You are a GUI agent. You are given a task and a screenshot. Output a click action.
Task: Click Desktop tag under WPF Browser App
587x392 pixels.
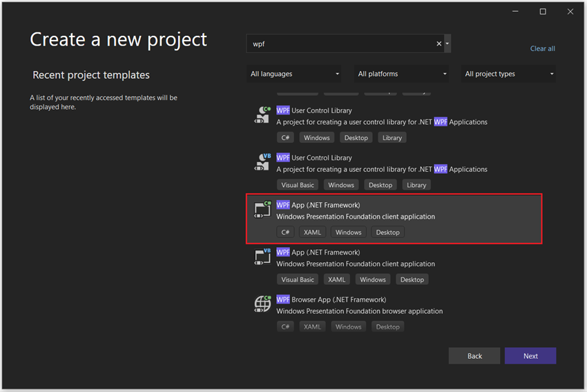pyautogui.click(x=387, y=327)
